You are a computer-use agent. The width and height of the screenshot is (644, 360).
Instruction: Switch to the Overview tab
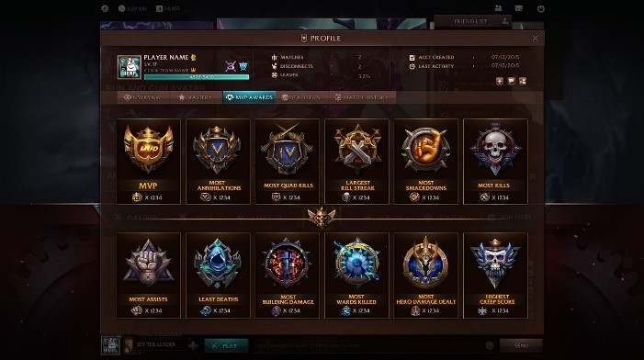coord(143,97)
